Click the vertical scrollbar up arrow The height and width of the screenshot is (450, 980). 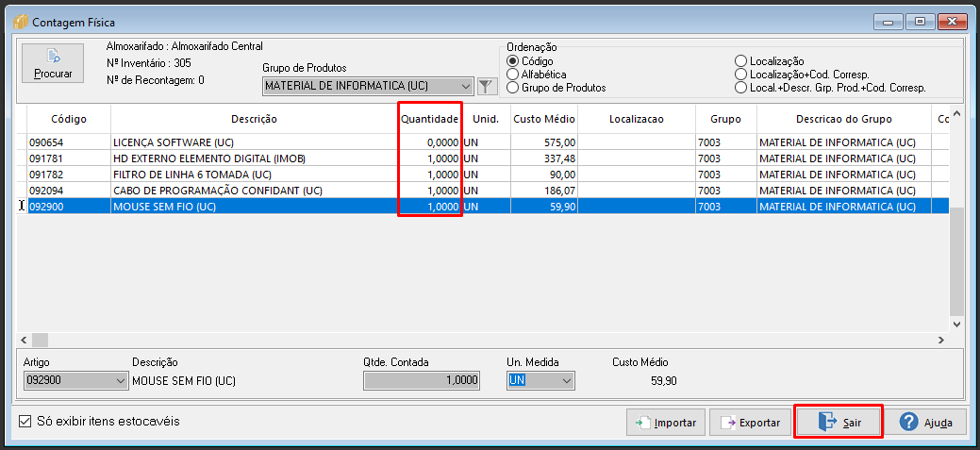coord(956,115)
